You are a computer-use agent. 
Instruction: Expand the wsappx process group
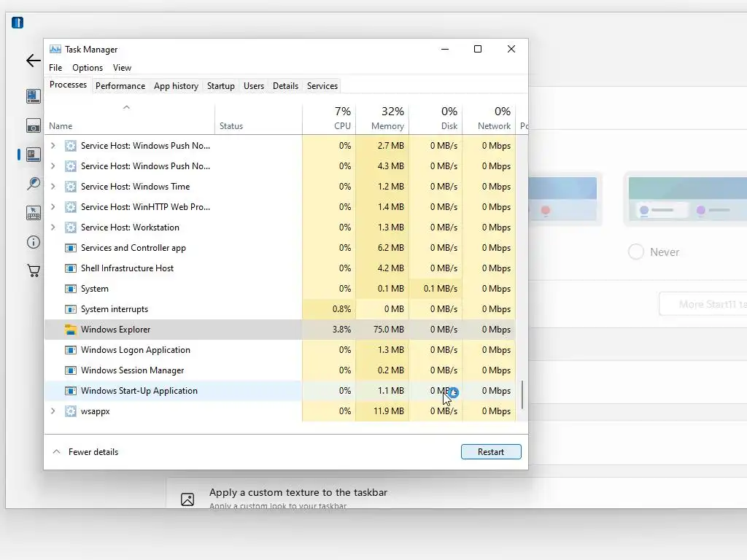coord(53,411)
